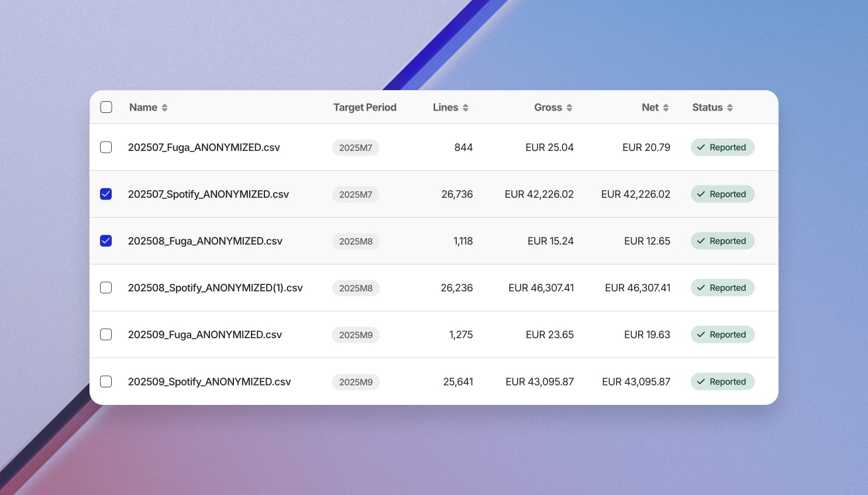Click 2025M7 badge in the 202507_Fuga row
Screen dimensions: 868x495
tap(356, 147)
